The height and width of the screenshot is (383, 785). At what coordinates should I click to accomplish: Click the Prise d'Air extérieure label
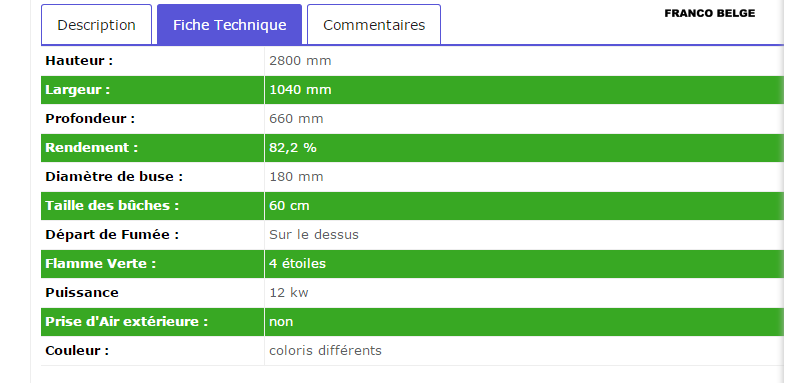[x=127, y=322]
